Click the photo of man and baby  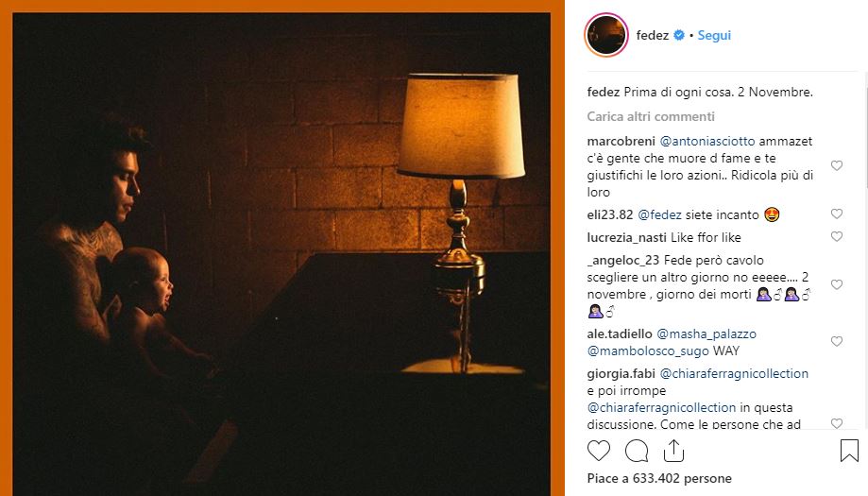281,253
